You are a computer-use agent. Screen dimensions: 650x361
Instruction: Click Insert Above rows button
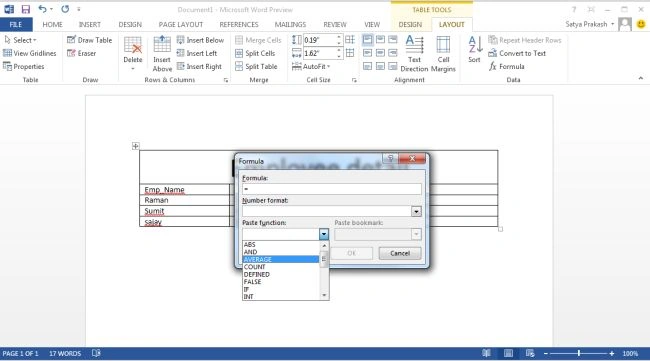(162, 54)
